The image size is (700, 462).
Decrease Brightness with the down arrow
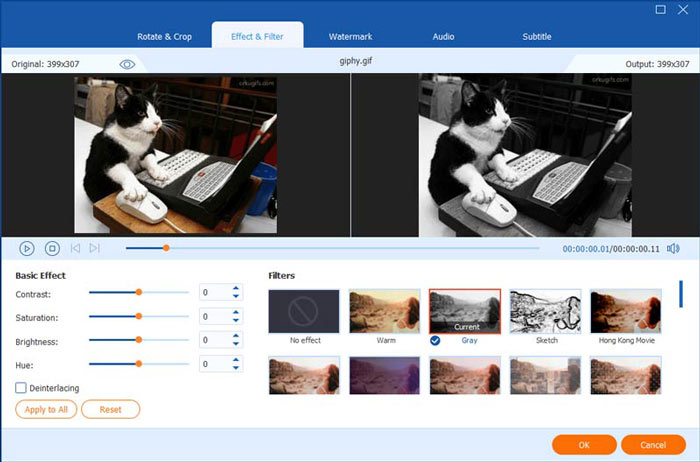coord(236,344)
